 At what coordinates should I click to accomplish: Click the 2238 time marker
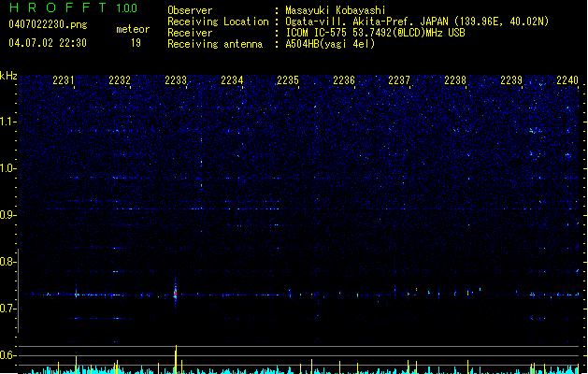pyautogui.click(x=455, y=80)
